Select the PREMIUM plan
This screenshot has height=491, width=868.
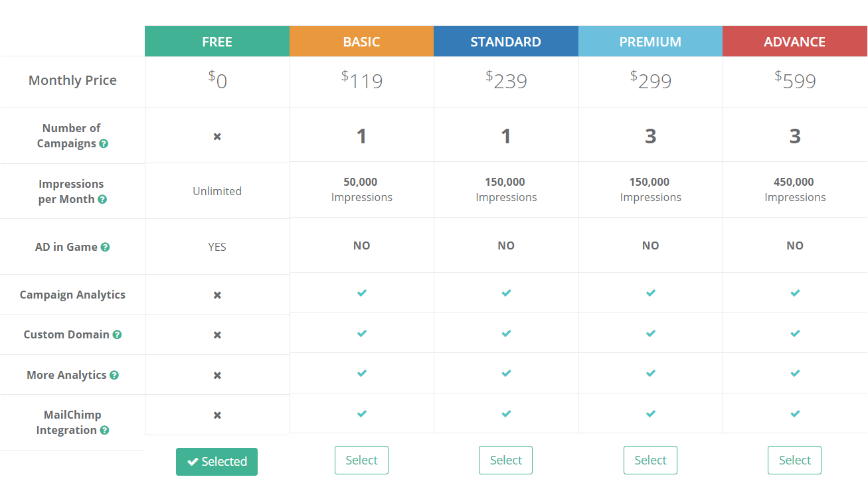pyautogui.click(x=650, y=460)
